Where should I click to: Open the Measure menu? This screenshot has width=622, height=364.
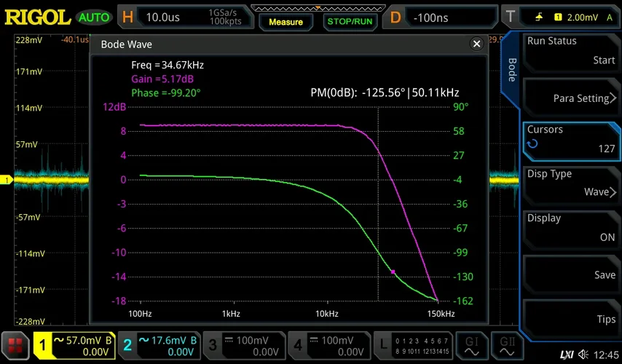coord(286,22)
